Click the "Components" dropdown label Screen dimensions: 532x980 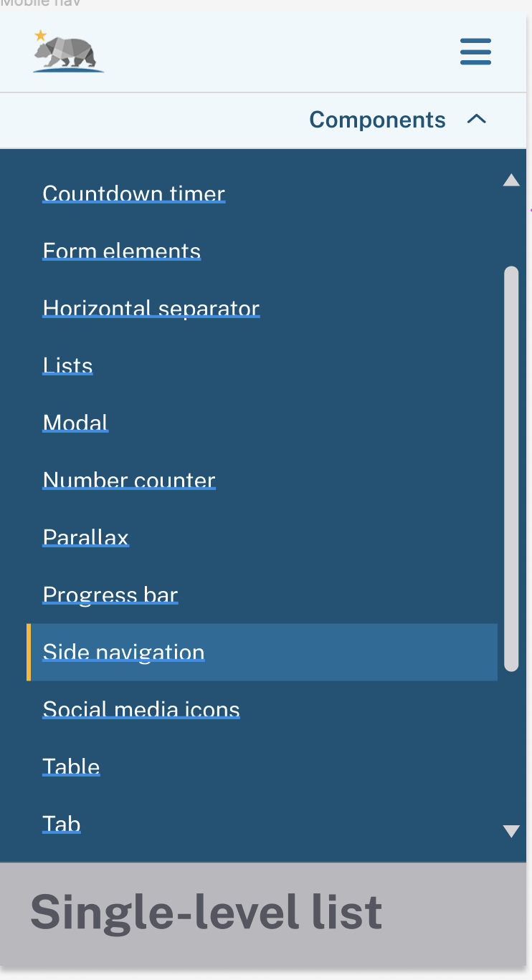tap(377, 120)
